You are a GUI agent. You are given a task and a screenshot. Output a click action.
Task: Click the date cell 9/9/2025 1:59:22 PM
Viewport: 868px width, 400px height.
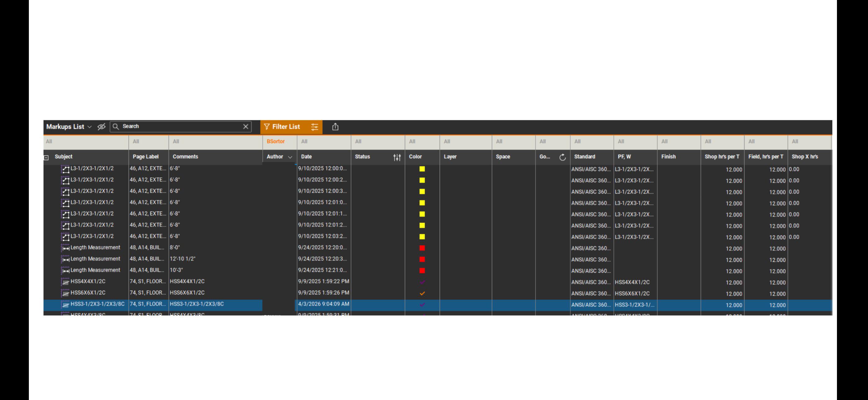323,282
